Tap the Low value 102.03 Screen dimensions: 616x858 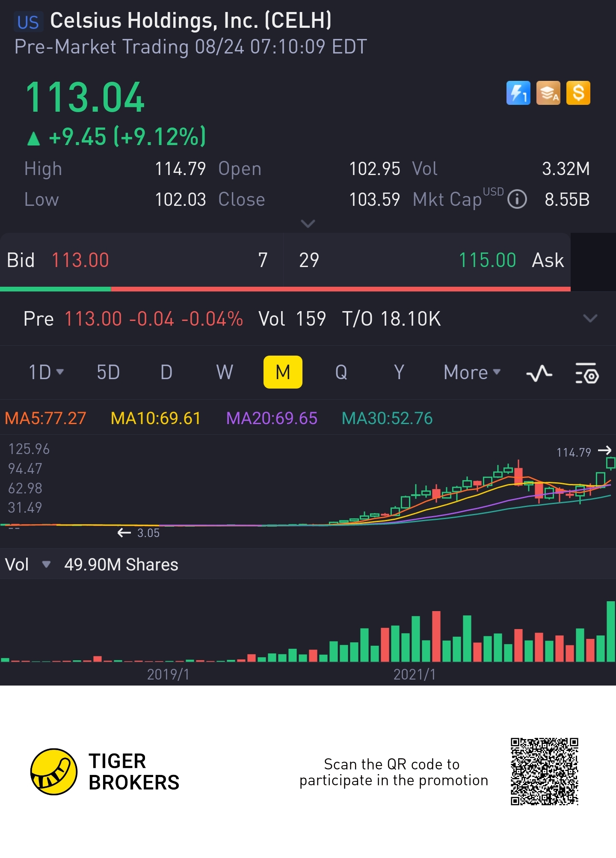181,200
